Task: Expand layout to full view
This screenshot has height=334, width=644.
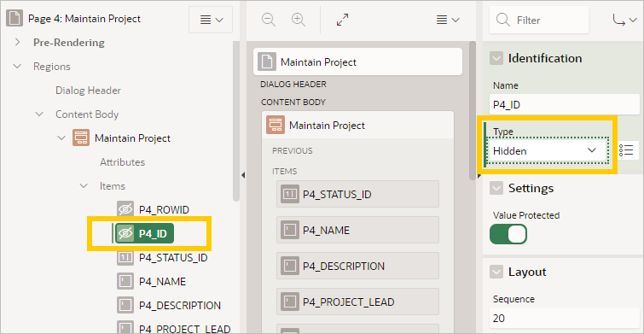Action: pos(342,20)
